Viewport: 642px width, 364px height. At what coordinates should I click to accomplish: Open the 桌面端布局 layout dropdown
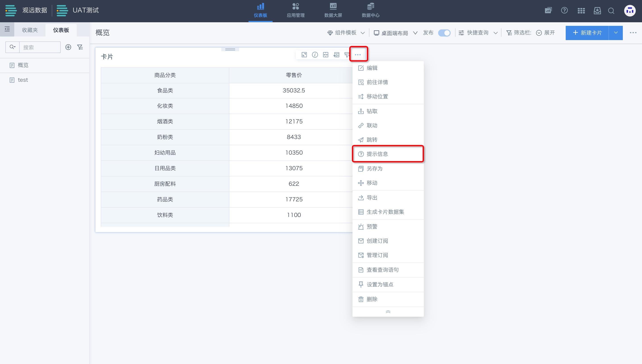396,33
